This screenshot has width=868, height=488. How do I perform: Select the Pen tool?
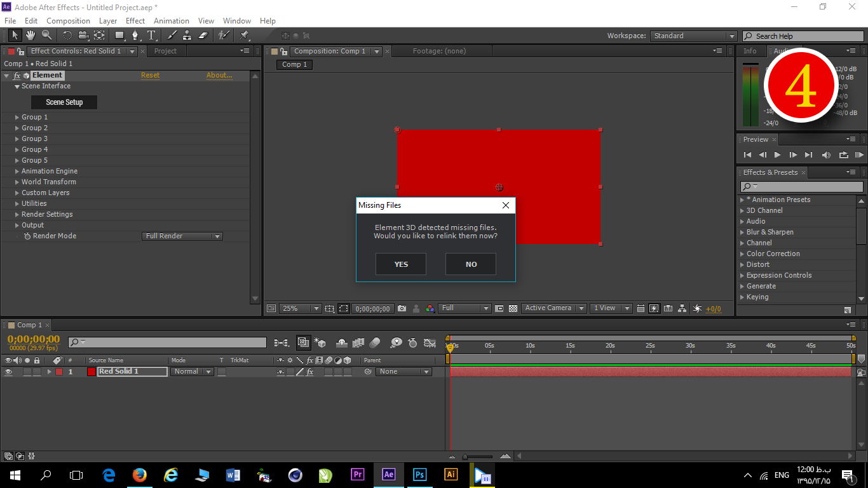point(135,36)
